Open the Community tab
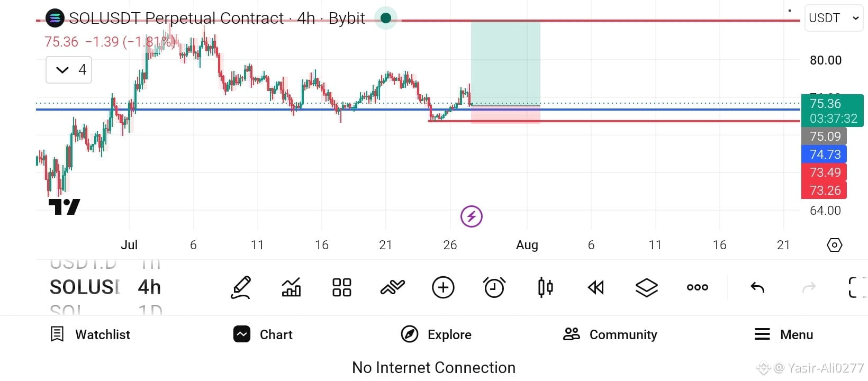The height and width of the screenshot is (381, 868). click(610, 334)
